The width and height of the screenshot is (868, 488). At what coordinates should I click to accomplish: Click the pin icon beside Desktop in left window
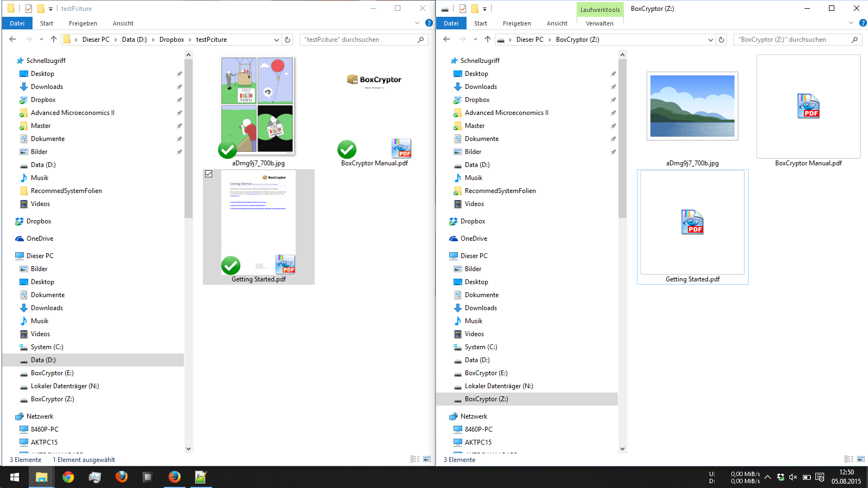coord(179,74)
